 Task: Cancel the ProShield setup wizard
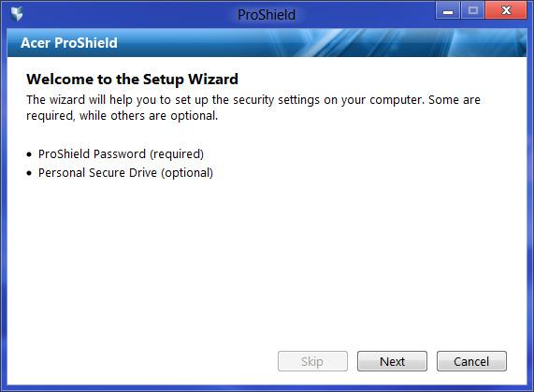click(x=471, y=361)
